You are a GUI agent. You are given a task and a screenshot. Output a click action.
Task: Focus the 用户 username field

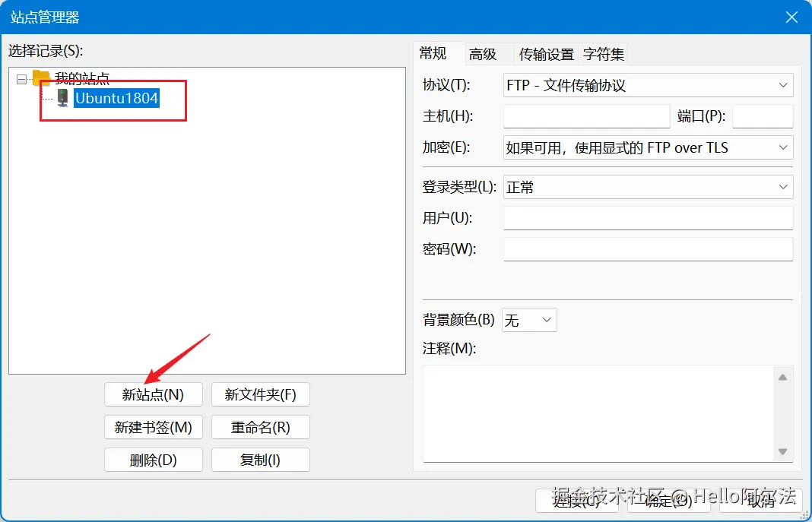point(648,218)
